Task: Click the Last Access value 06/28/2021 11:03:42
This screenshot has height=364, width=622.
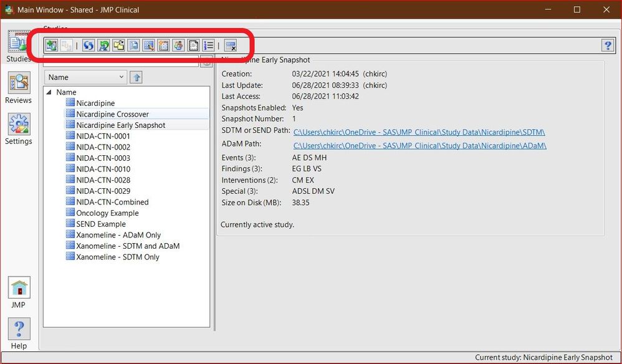Action: point(325,97)
